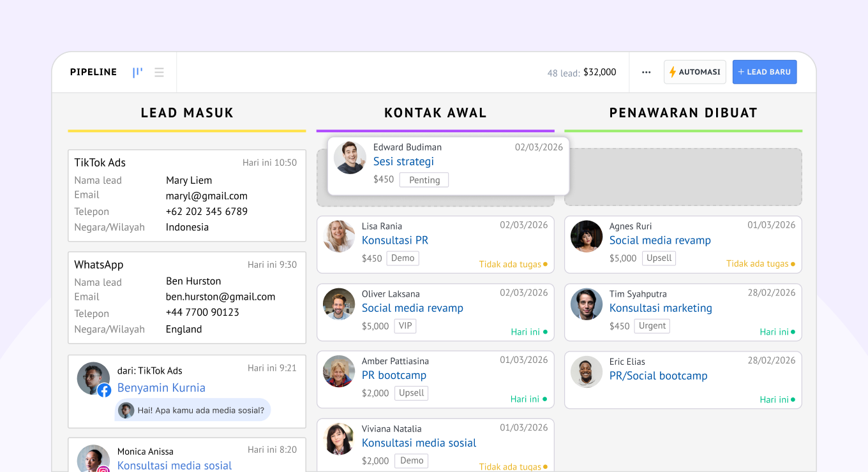Click the Urgent tag on Tim's card
The height and width of the screenshot is (472, 868).
pos(652,326)
